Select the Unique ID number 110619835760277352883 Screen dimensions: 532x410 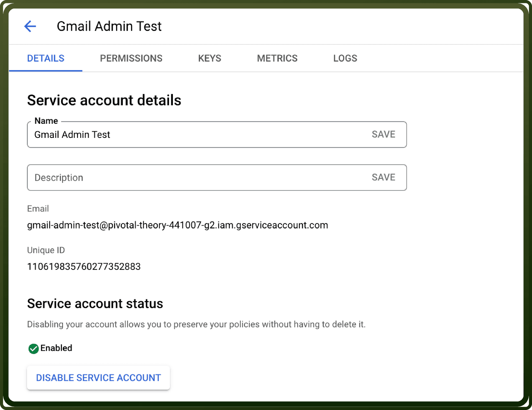(84, 267)
